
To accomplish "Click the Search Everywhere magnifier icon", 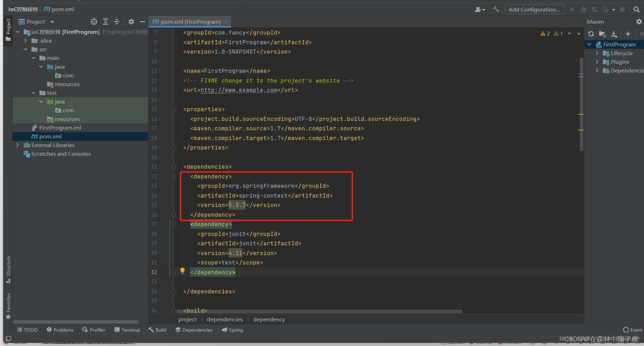I will click(636, 9).
